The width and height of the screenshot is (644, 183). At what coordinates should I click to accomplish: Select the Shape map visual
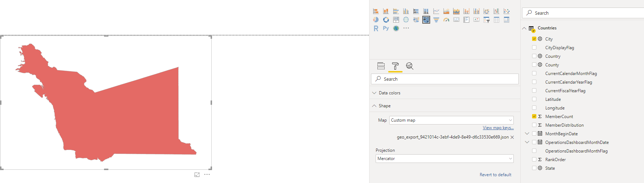coord(426,20)
